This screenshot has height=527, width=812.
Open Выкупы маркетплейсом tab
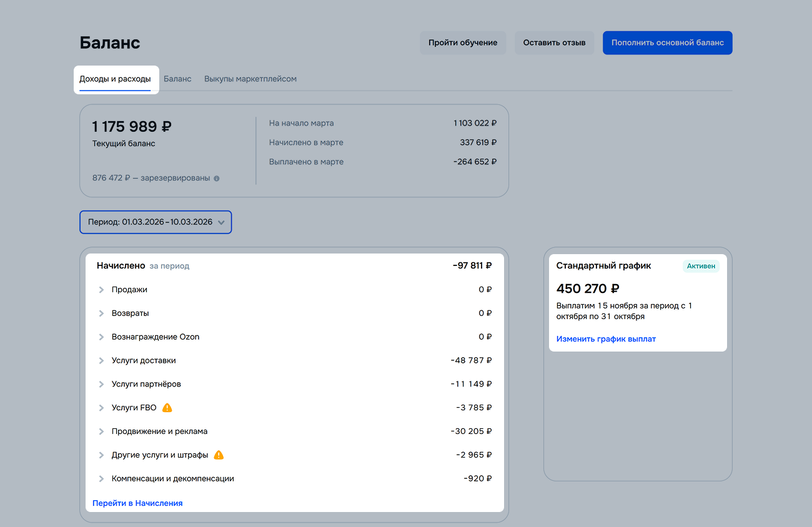[250, 79]
